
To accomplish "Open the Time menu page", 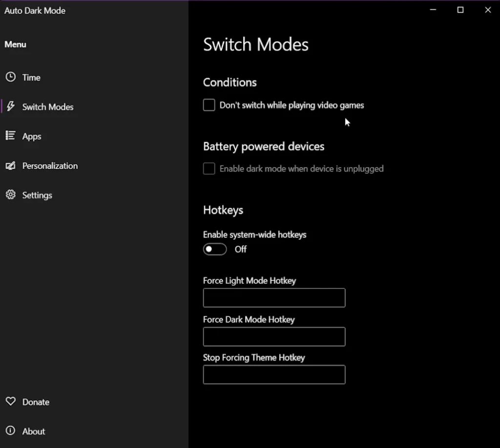I will (31, 78).
